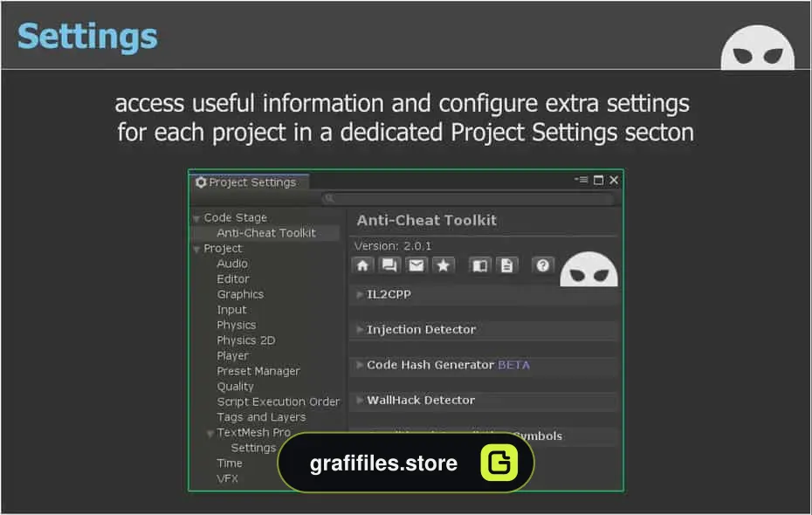Open Player settings

pos(232,356)
